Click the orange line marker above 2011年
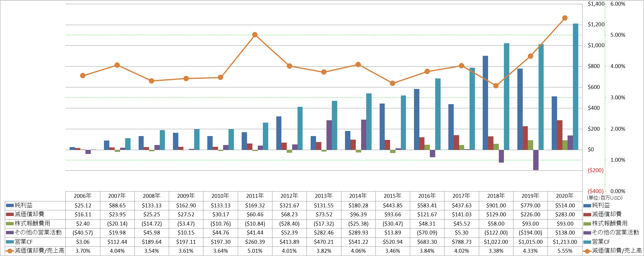 (255, 35)
